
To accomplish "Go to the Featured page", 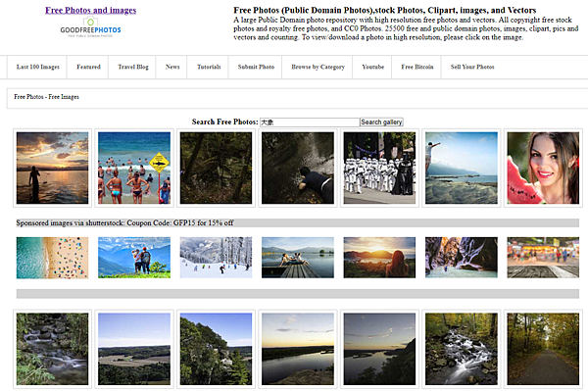I will pyautogui.click(x=88, y=67).
